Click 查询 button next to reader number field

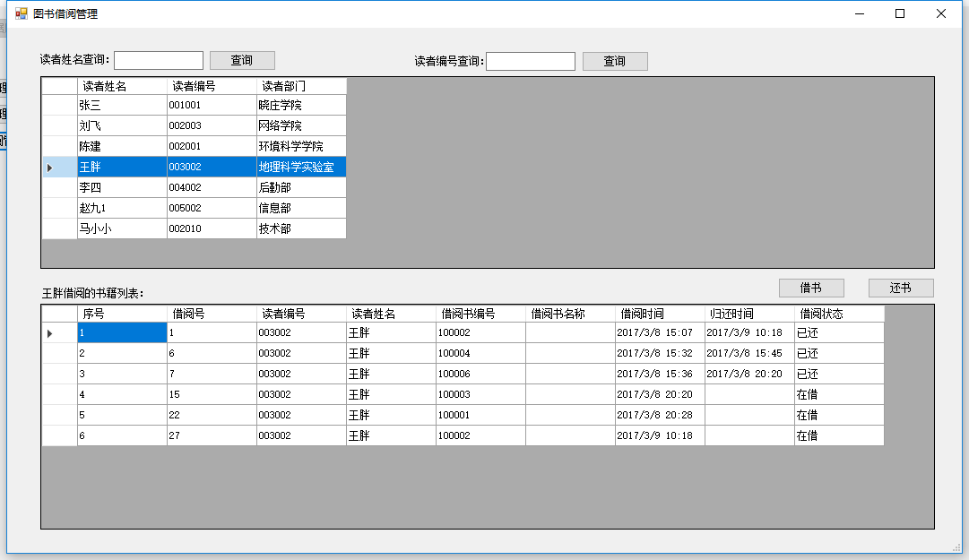pos(615,61)
